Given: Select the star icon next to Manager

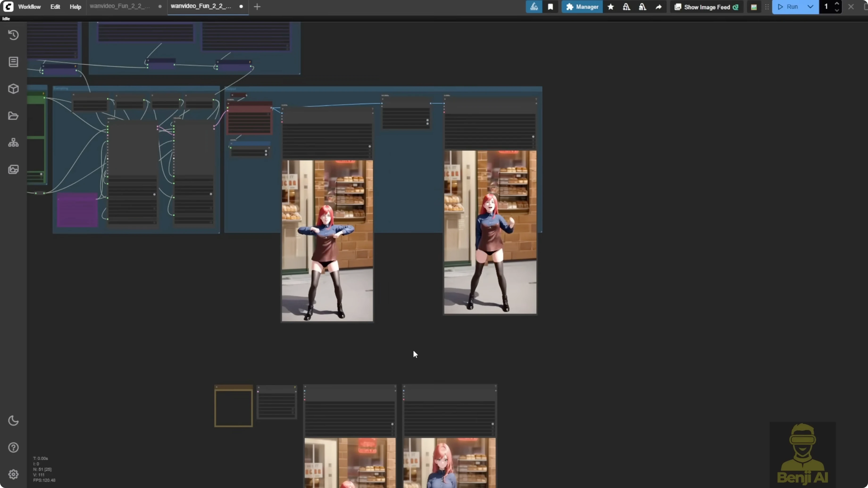Looking at the screenshot, I should tap(611, 6).
